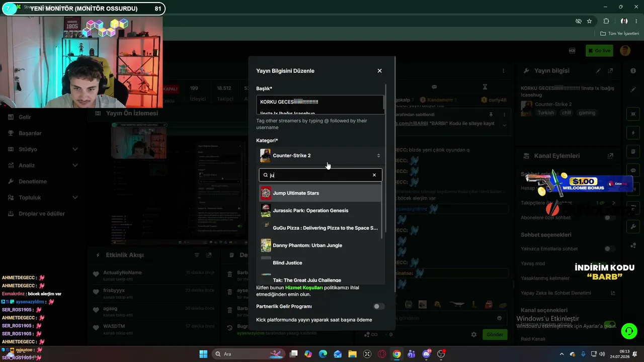Click the Gönder send button
The height and width of the screenshot is (362, 644).
(x=495, y=334)
